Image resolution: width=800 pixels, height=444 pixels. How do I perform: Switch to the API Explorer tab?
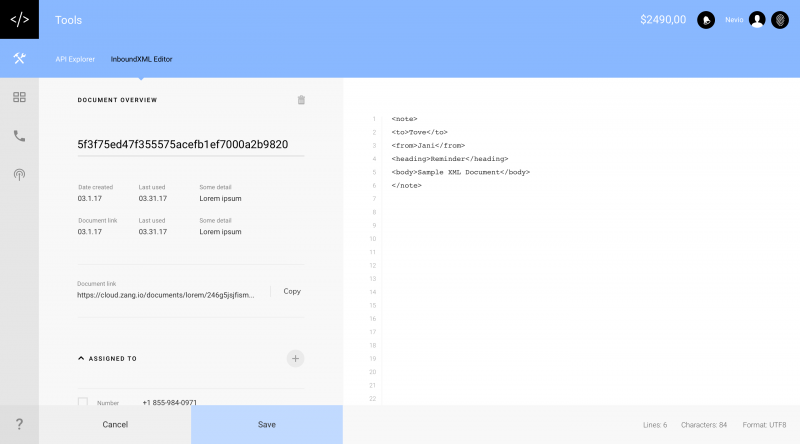(x=75, y=59)
